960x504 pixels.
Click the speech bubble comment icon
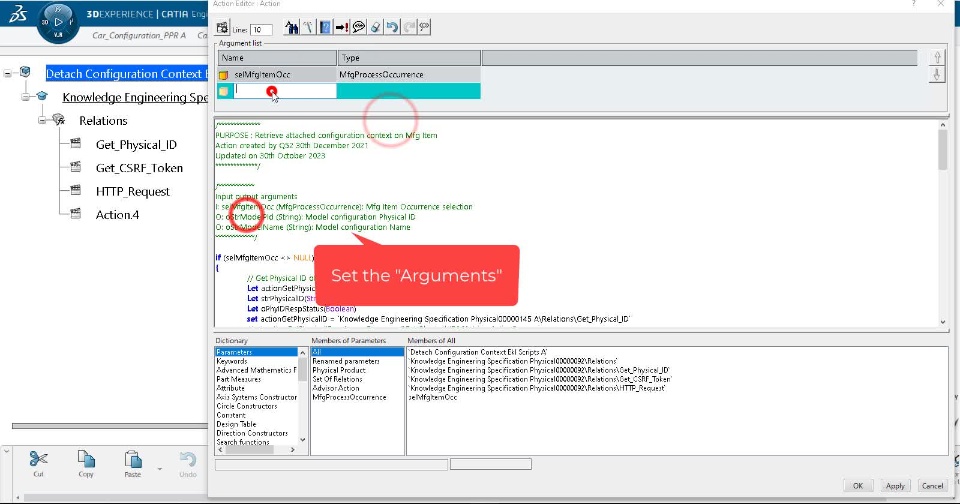click(x=359, y=27)
